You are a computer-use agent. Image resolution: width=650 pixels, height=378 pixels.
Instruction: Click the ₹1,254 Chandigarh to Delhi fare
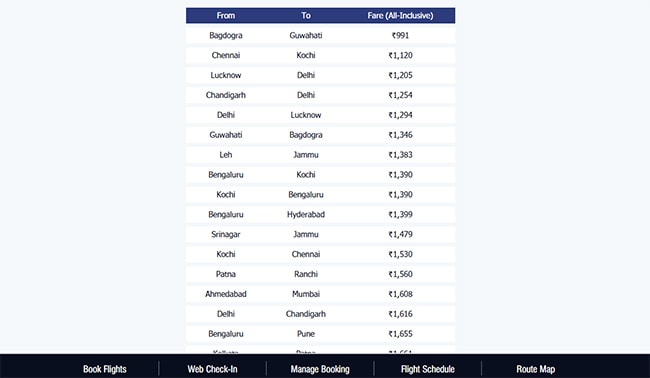click(400, 95)
